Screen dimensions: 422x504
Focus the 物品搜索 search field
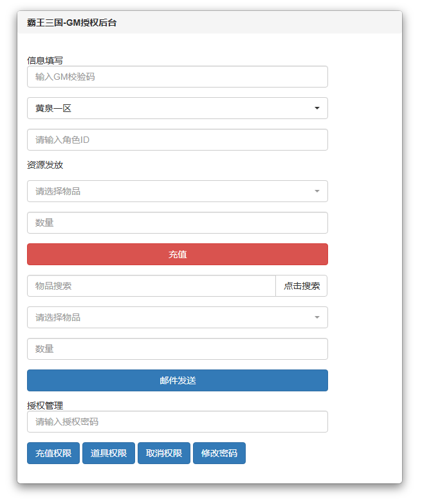[152, 286]
